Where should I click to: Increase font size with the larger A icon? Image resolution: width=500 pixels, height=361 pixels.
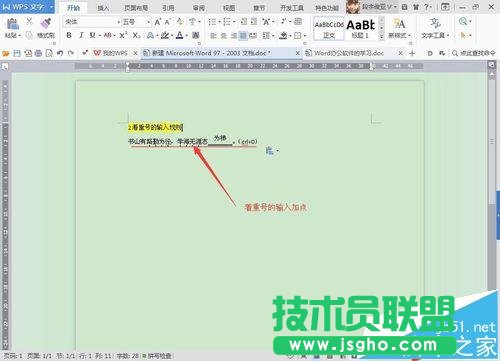pyautogui.click(x=157, y=22)
